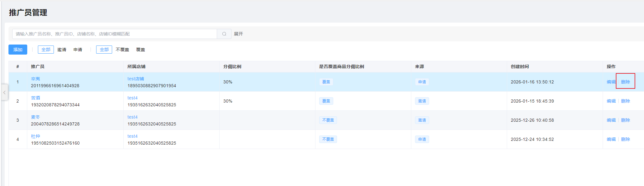
Task: Delete the promoter 辛夷 in row 1
Action: [625, 82]
